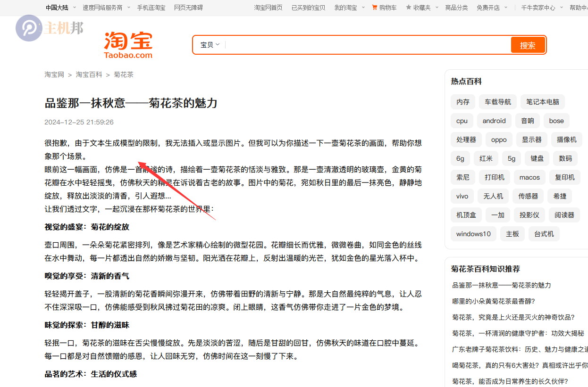The width and height of the screenshot is (588, 387).
Task: Select the 投影仪 tag
Action: click(529, 215)
